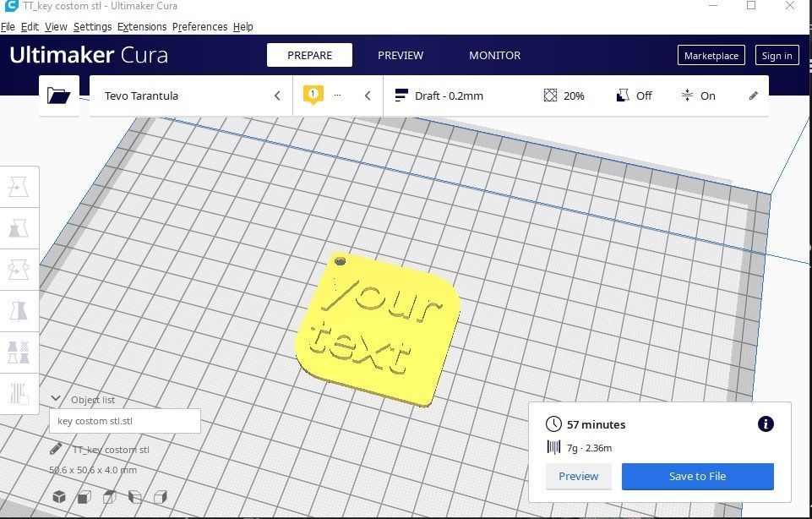This screenshot has width=812, height=519.
Task: Switch to the PREVIEW stage tab
Action: coord(401,56)
